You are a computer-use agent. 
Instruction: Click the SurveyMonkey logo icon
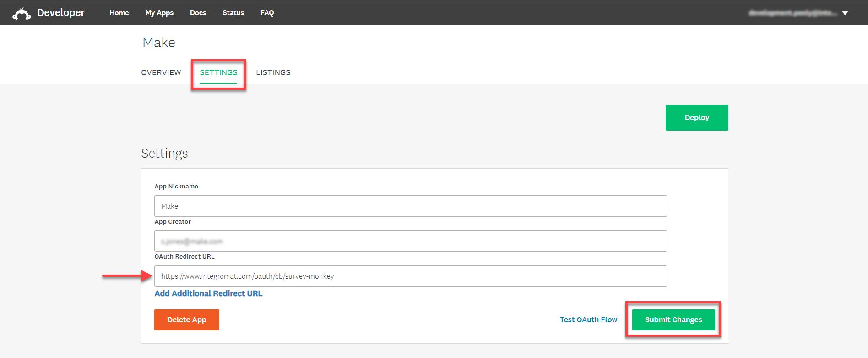(22, 14)
